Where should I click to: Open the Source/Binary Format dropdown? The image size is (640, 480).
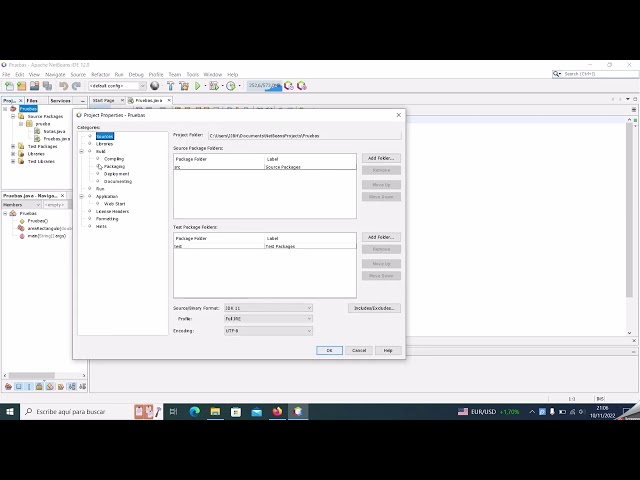pos(269,308)
